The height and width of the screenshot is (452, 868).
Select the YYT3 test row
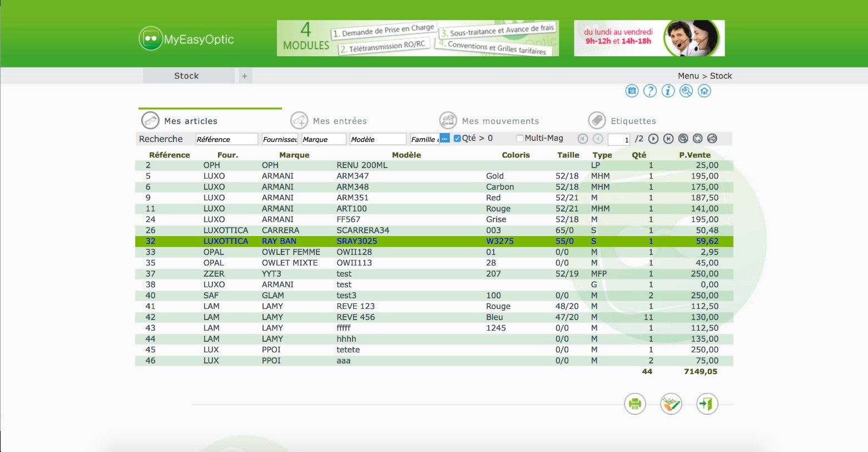434,274
